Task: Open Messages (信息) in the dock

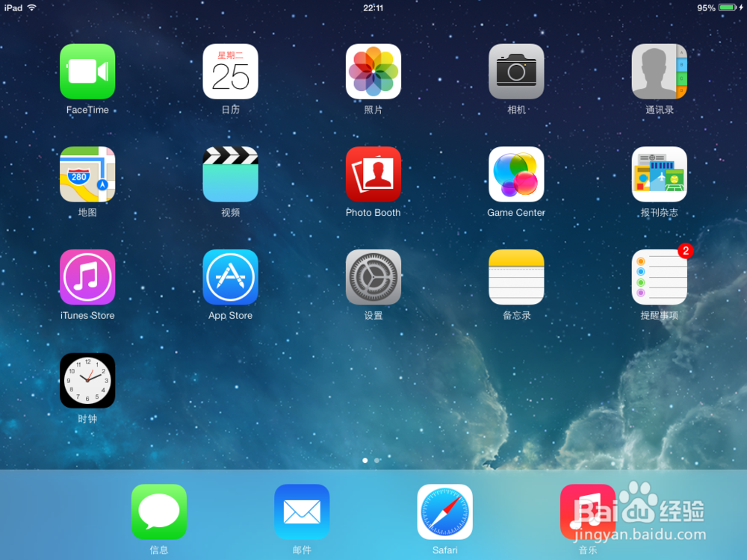Action: (158, 512)
